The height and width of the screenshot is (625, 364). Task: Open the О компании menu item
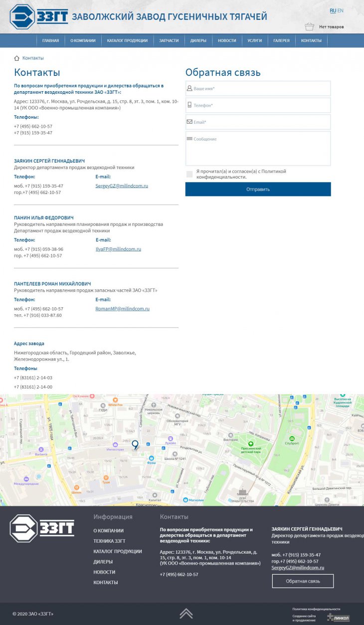pos(83,40)
